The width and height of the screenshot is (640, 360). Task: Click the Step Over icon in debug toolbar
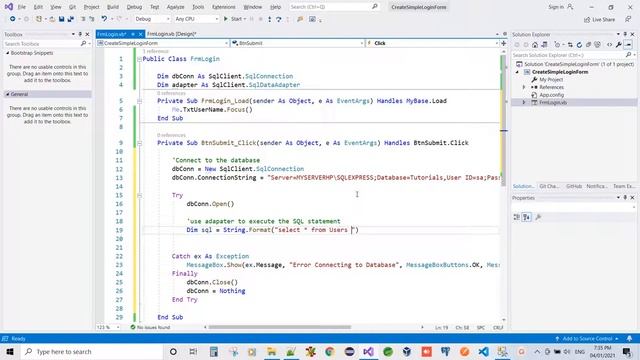[279, 19]
